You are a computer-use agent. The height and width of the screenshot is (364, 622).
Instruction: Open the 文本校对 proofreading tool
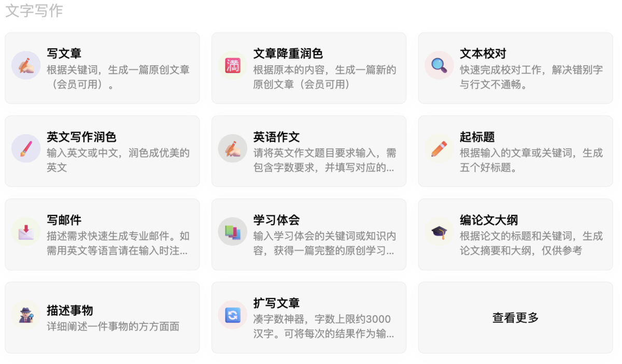[x=515, y=67]
